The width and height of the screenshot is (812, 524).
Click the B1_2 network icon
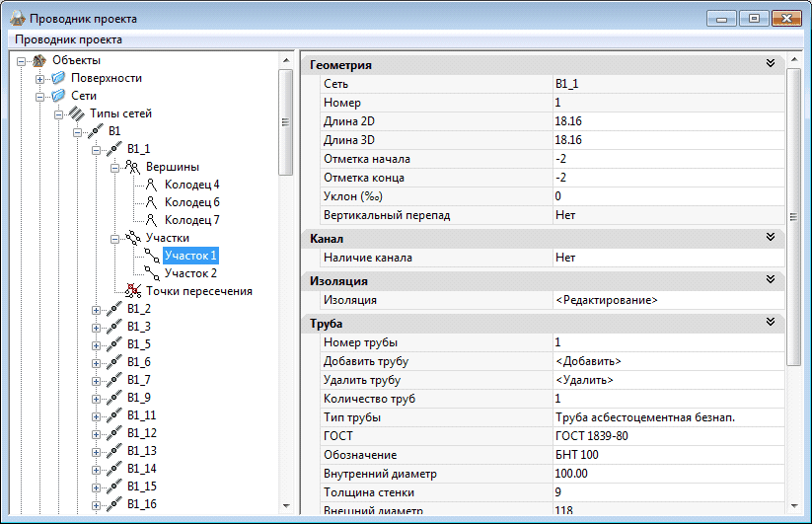click(x=114, y=309)
